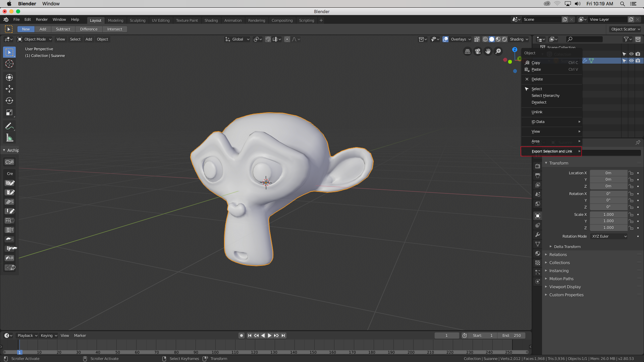Toggle lock on Location X

(631, 173)
